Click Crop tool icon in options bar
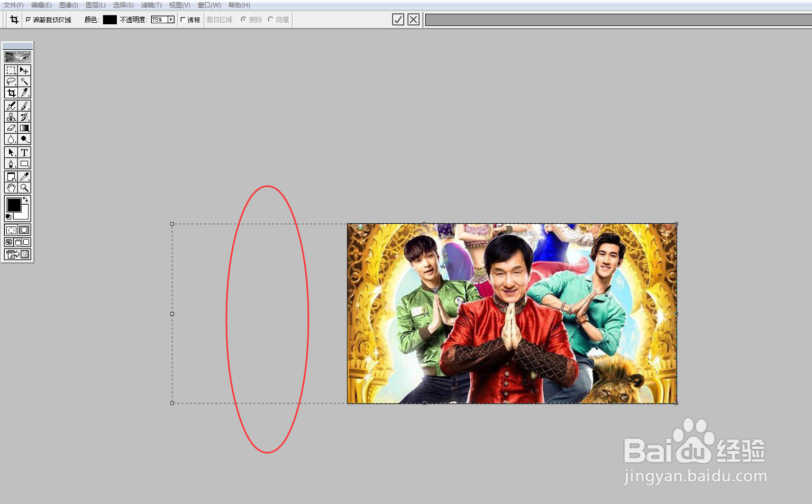Screen dimensions: 812x504 coord(14,20)
